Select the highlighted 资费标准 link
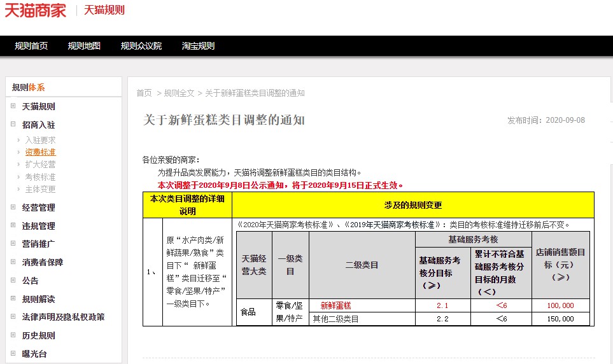The height and width of the screenshot is (364, 613). 40,152
